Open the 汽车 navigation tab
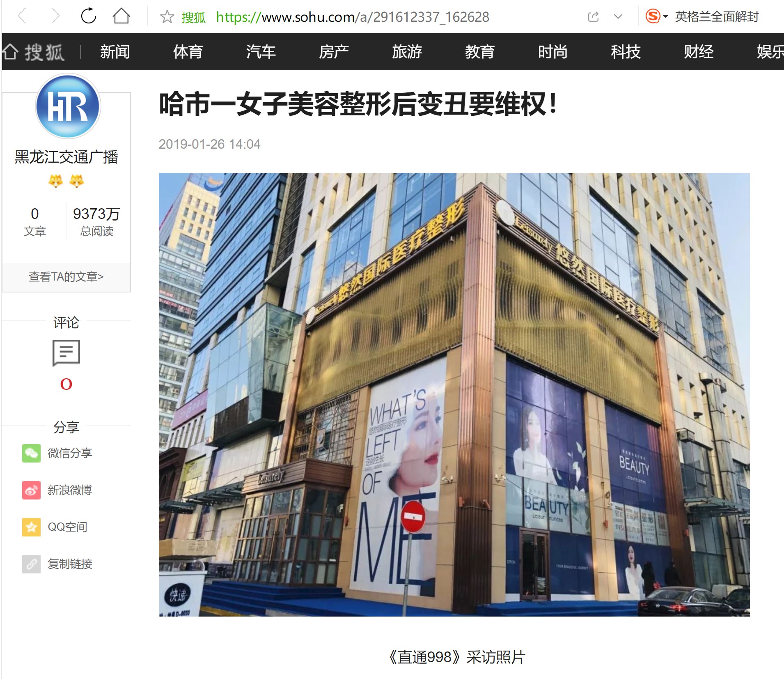Viewport: 784px width, 679px height. click(261, 52)
